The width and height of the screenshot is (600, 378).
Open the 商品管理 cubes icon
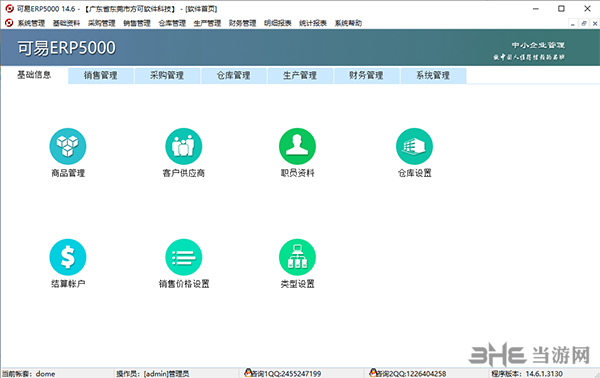tap(68, 147)
